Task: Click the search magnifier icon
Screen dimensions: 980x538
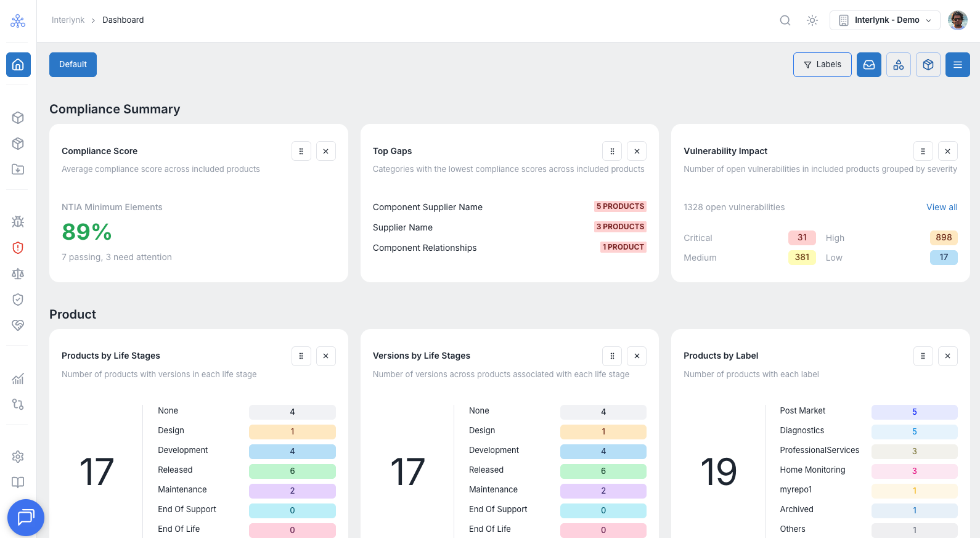Action: (x=785, y=20)
